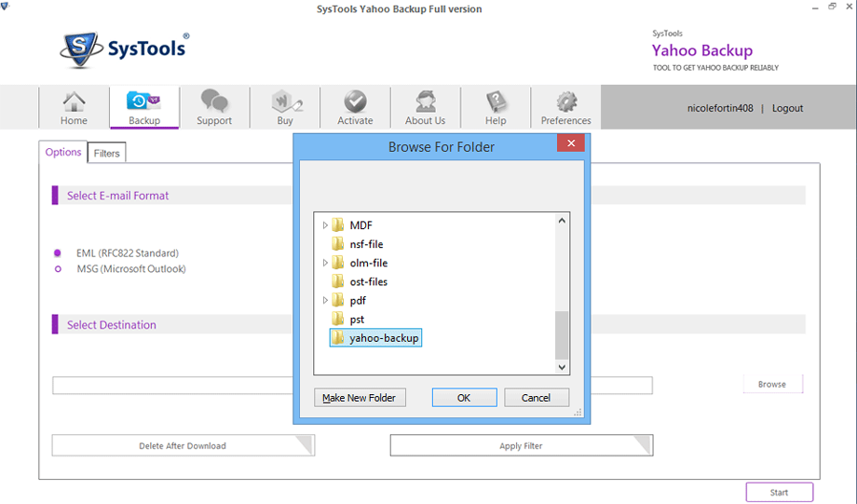Click the ost-files folder icon
The width and height of the screenshot is (857, 504).
[338, 281]
